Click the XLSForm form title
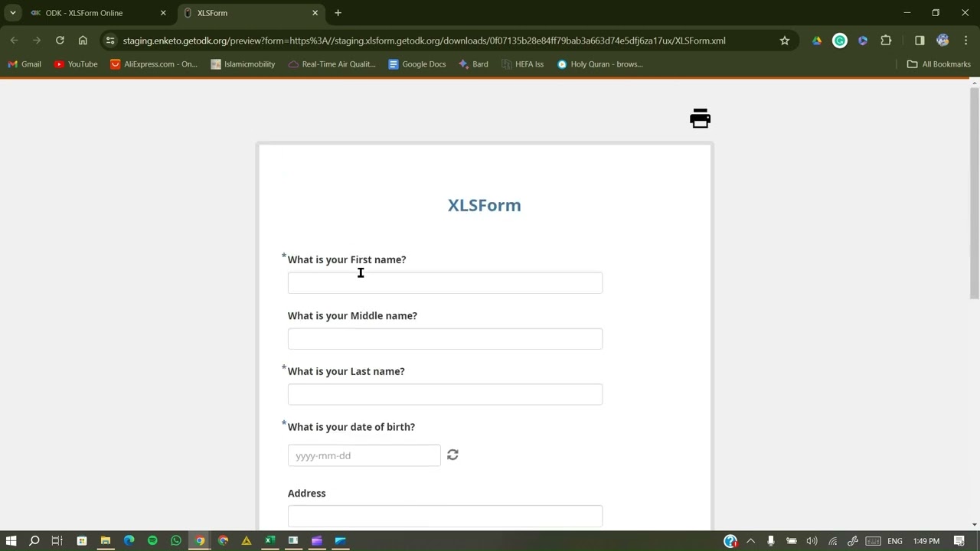Screen dimensions: 980x551 [x=484, y=205]
